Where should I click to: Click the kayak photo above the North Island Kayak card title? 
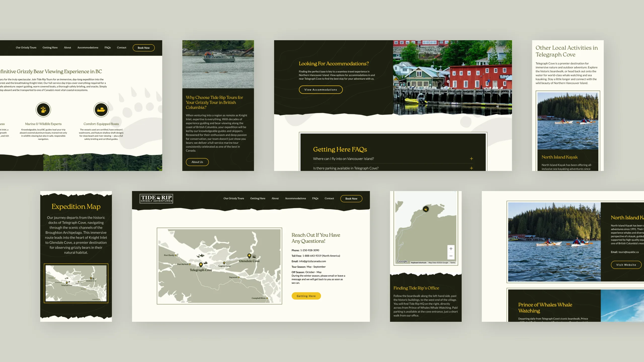pyautogui.click(x=568, y=121)
